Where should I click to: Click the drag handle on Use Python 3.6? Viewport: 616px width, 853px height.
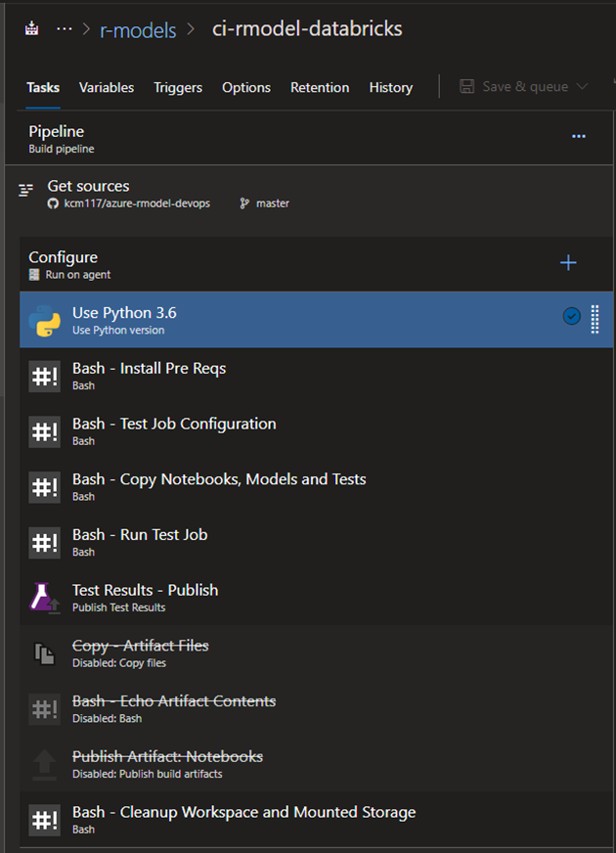tap(594, 319)
